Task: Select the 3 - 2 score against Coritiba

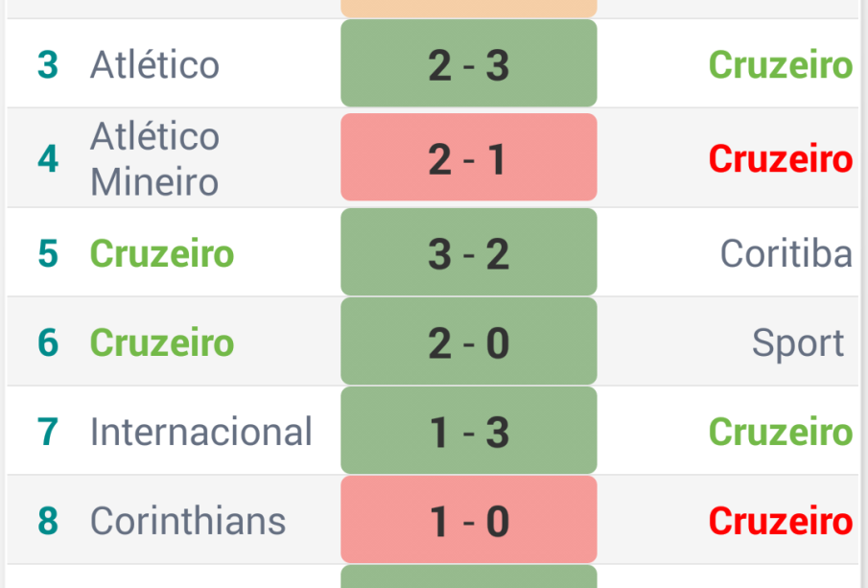Action: point(468,253)
